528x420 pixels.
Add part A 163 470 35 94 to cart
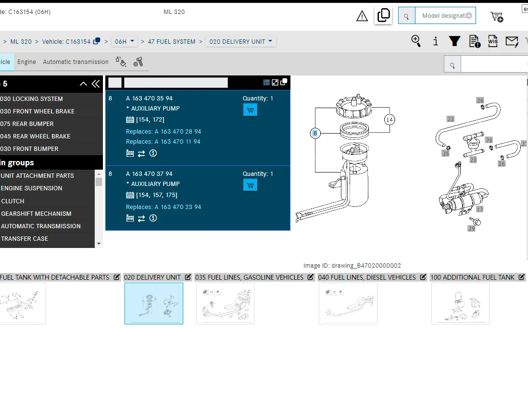pyautogui.click(x=250, y=110)
